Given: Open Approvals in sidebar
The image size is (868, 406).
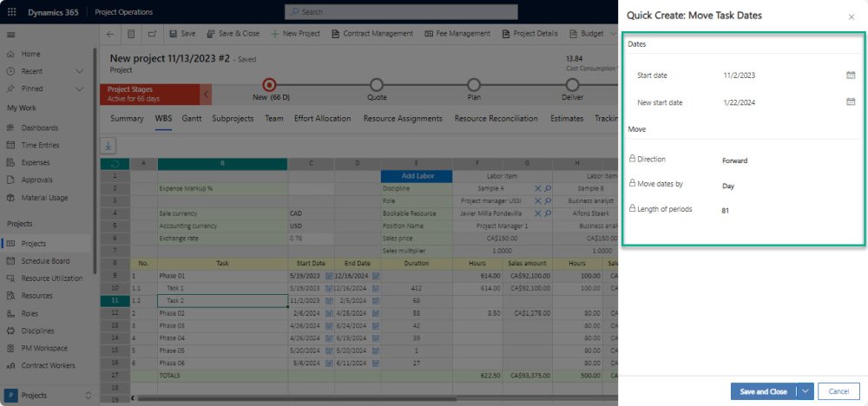Looking at the screenshot, I should pyautogui.click(x=37, y=180).
